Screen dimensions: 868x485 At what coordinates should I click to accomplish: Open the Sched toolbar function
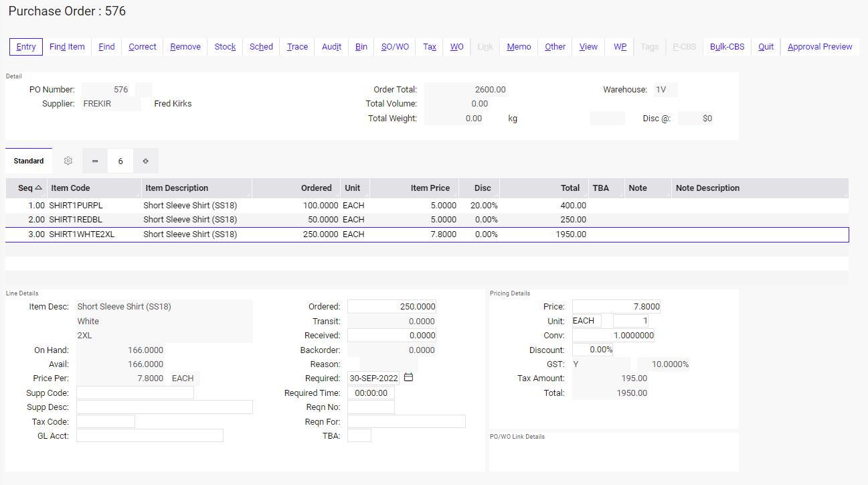coord(261,46)
